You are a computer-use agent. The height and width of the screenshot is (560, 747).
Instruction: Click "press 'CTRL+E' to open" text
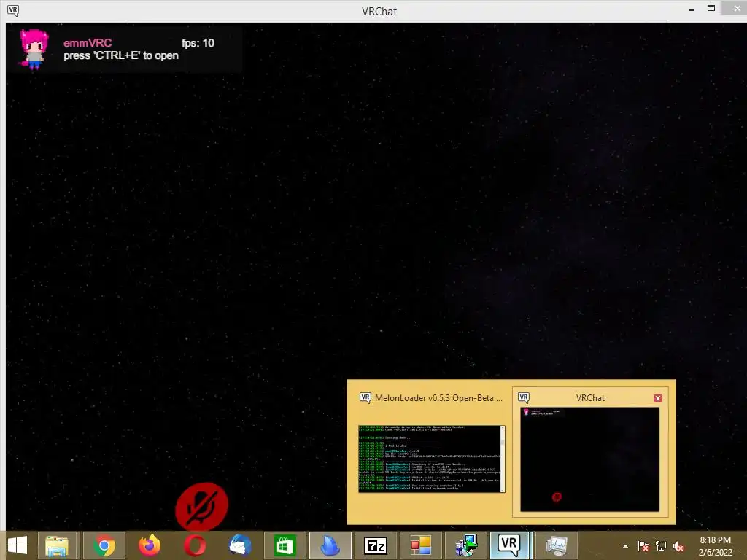coord(121,55)
